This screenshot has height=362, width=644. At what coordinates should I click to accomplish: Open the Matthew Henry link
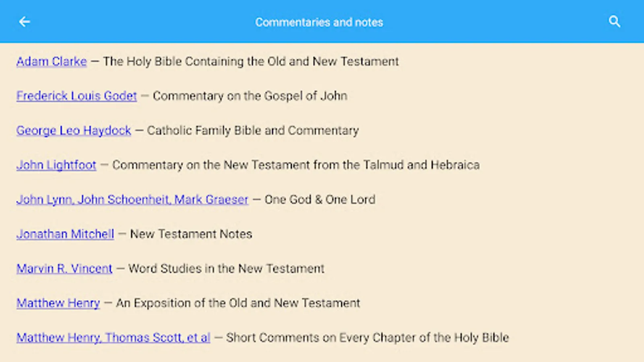pyautogui.click(x=58, y=303)
